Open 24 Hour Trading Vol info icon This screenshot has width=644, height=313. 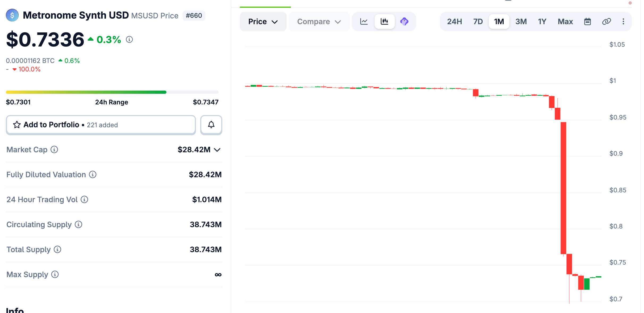pos(84,200)
